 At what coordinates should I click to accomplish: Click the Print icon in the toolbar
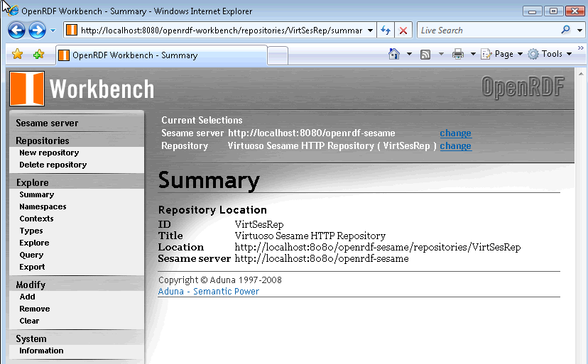click(458, 54)
